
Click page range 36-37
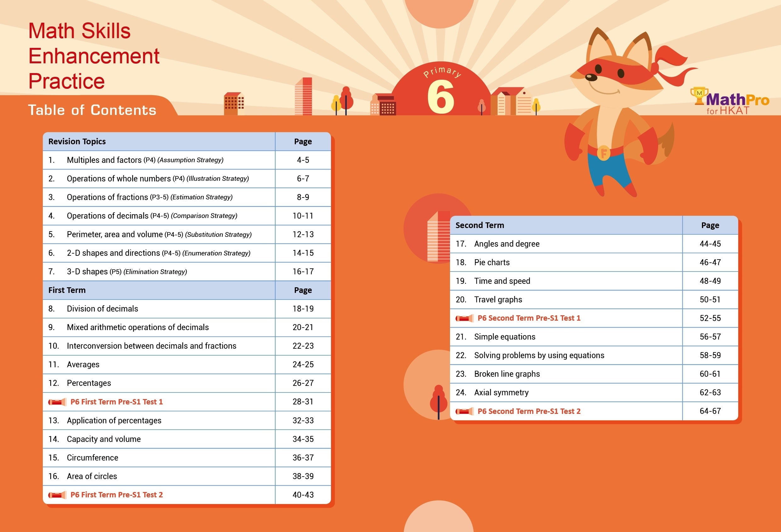click(303, 458)
